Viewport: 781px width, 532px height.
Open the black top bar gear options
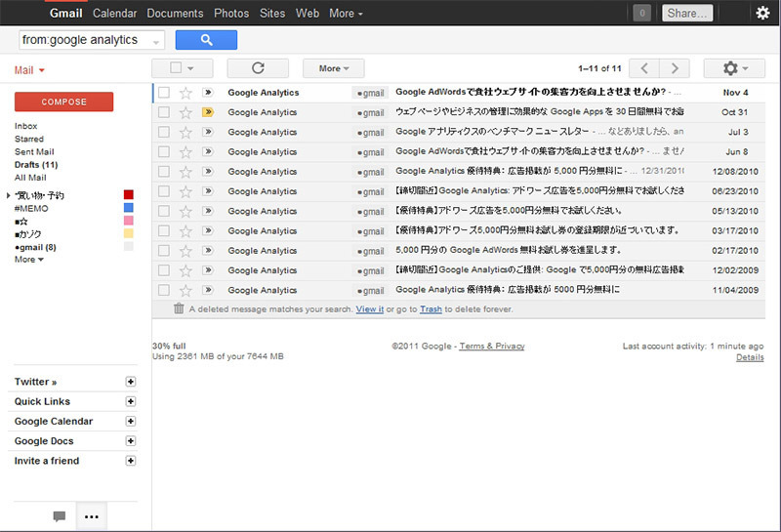pos(762,13)
